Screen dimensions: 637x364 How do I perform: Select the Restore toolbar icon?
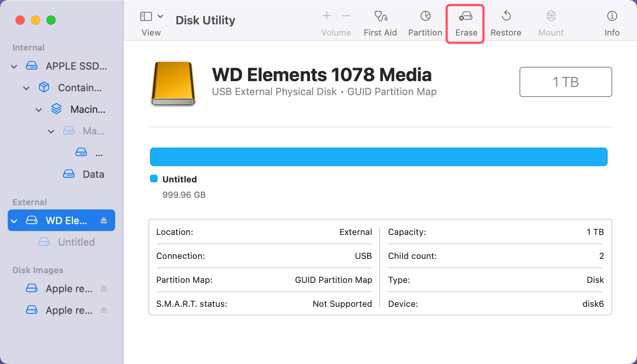(506, 21)
